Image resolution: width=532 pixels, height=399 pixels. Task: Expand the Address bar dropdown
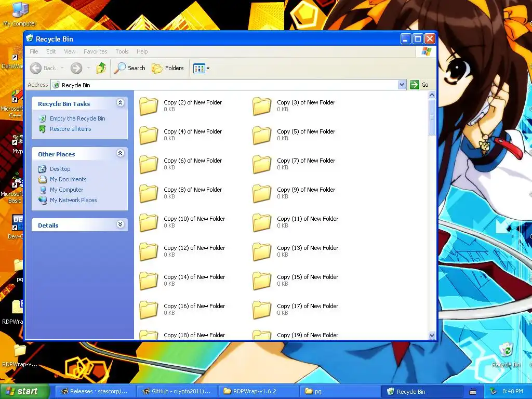click(x=402, y=85)
